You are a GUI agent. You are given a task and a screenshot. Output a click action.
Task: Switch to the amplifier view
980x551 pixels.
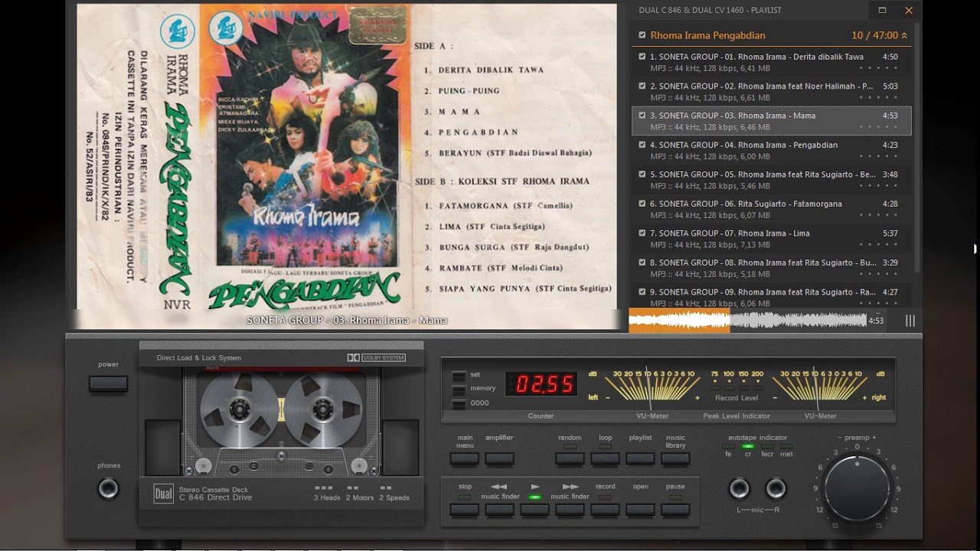tap(500, 459)
